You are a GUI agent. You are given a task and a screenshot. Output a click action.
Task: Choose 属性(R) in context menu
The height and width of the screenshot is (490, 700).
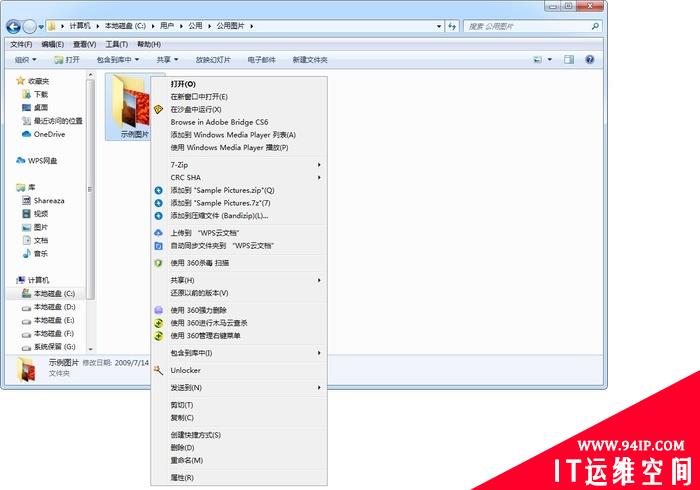click(239, 478)
